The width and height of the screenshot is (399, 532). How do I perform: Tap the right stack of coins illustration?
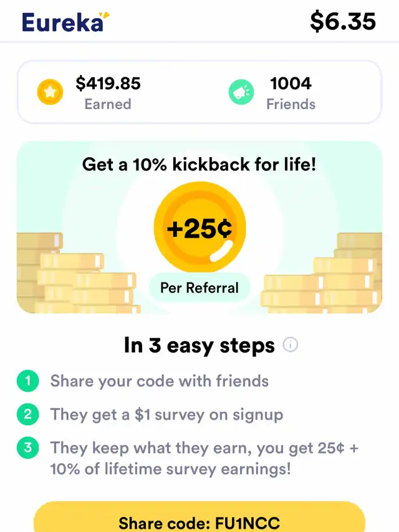coord(322,273)
